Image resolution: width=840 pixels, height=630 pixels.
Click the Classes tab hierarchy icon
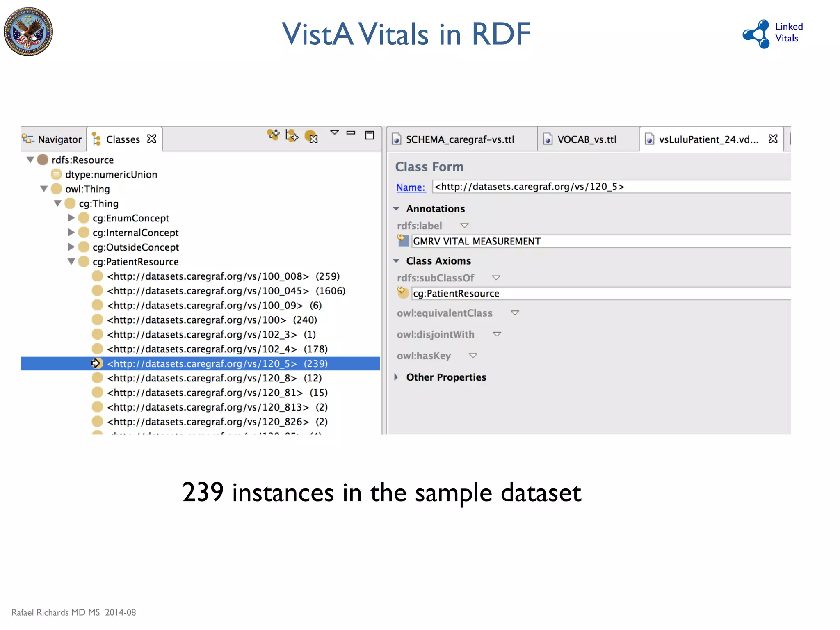96,139
